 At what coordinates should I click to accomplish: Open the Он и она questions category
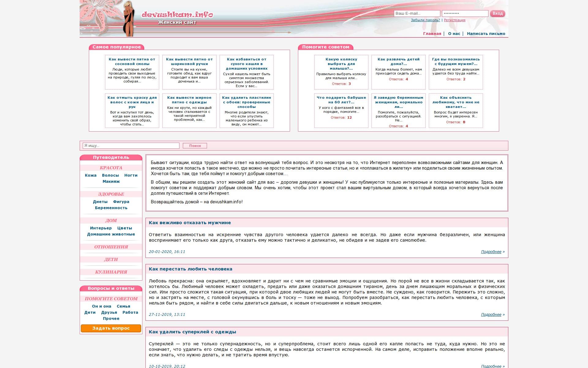click(x=101, y=306)
